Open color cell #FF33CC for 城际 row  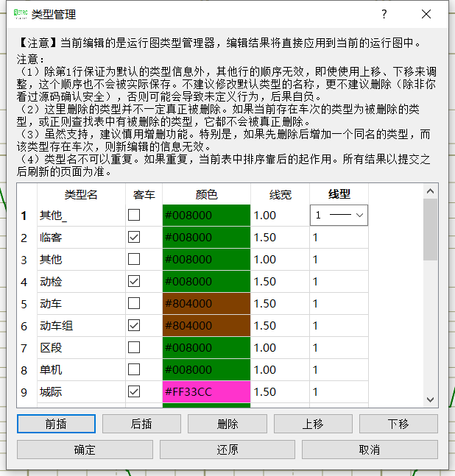[x=206, y=391]
